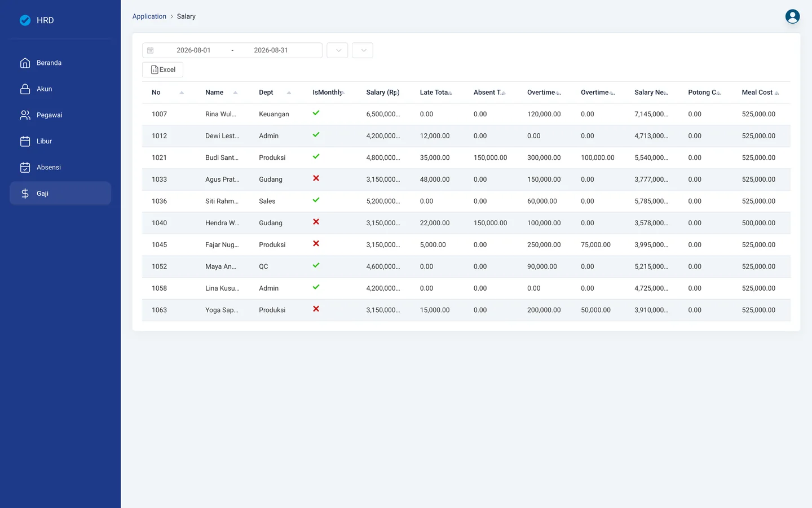This screenshot has width=812, height=508.
Task: Sort table by Name column
Action: (x=235, y=93)
